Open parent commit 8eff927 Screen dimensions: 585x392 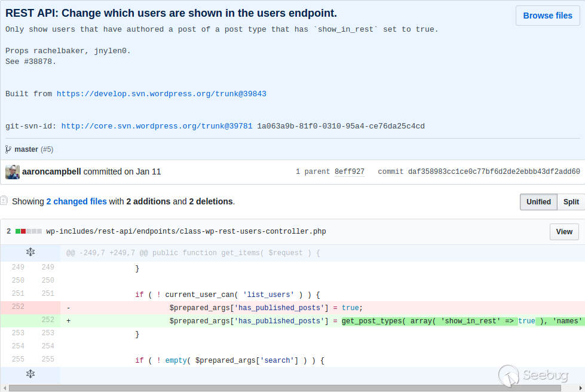click(349, 171)
